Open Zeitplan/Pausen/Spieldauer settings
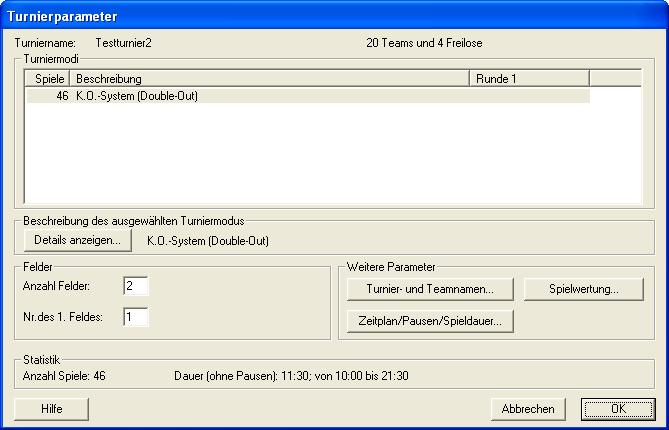The image size is (669, 430). 431,321
